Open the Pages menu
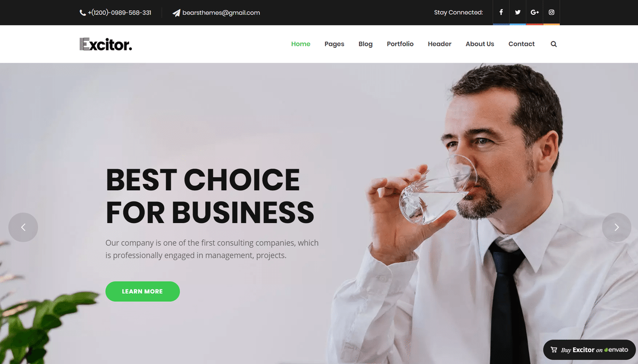This screenshot has width=638, height=364. [x=334, y=44]
